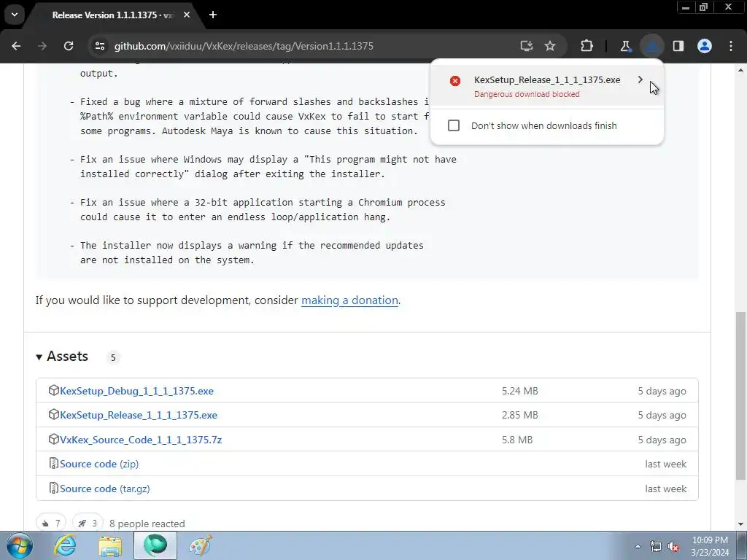Open Chrome Labs flask icon
Image resolution: width=747 pixels, height=560 pixels.
click(x=625, y=46)
